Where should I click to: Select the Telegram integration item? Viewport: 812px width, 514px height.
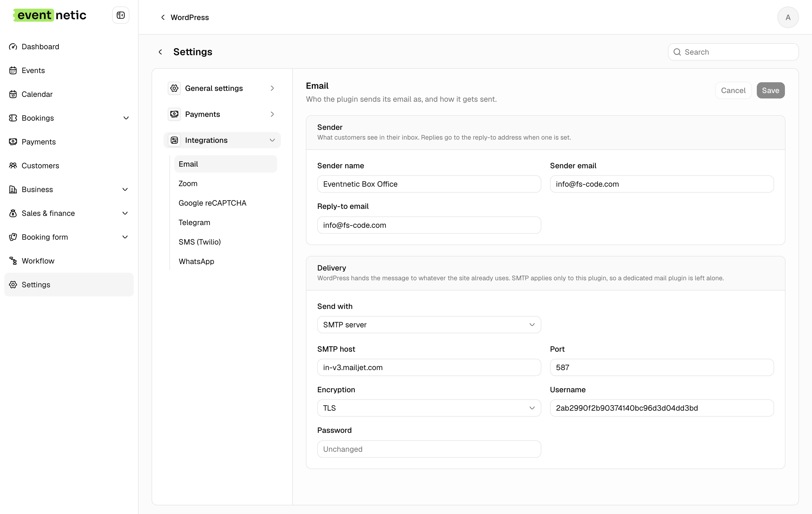pos(225,222)
